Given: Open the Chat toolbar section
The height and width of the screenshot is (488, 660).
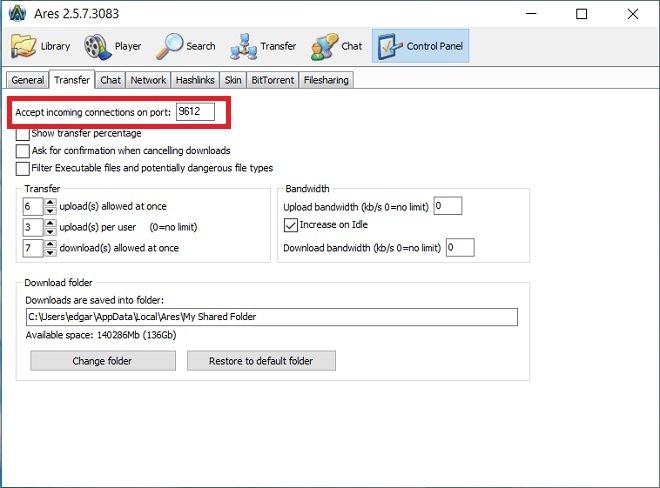Looking at the screenshot, I should point(336,46).
